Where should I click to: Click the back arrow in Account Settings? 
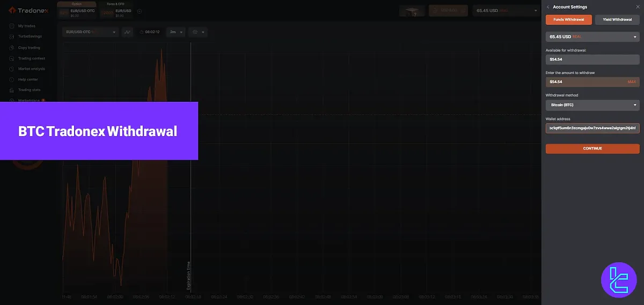pos(548,7)
